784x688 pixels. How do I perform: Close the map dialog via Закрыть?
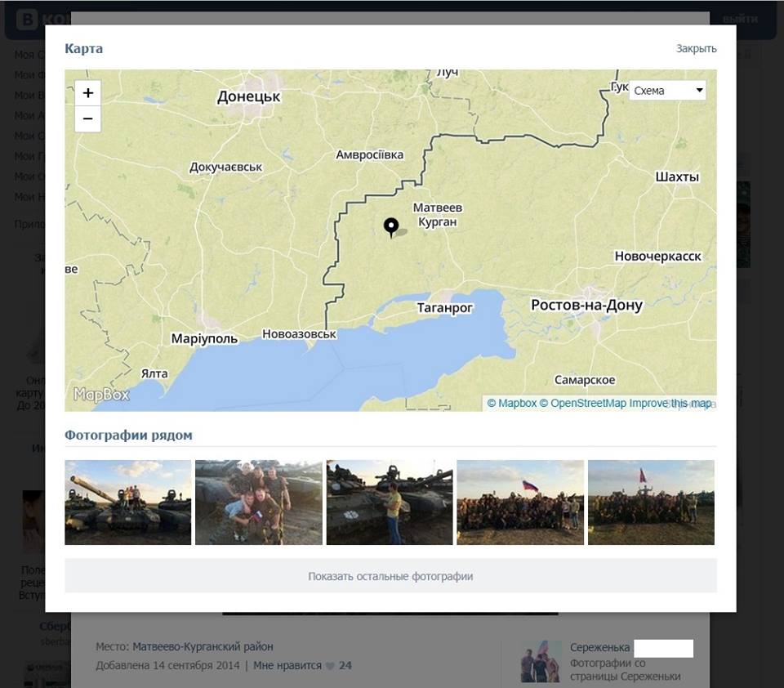click(696, 49)
